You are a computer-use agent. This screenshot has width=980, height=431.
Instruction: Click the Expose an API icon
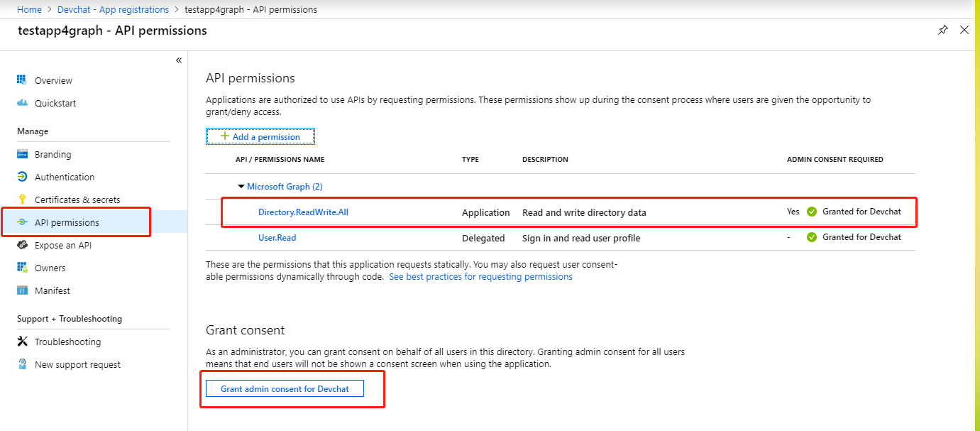[x=22, y=245]
